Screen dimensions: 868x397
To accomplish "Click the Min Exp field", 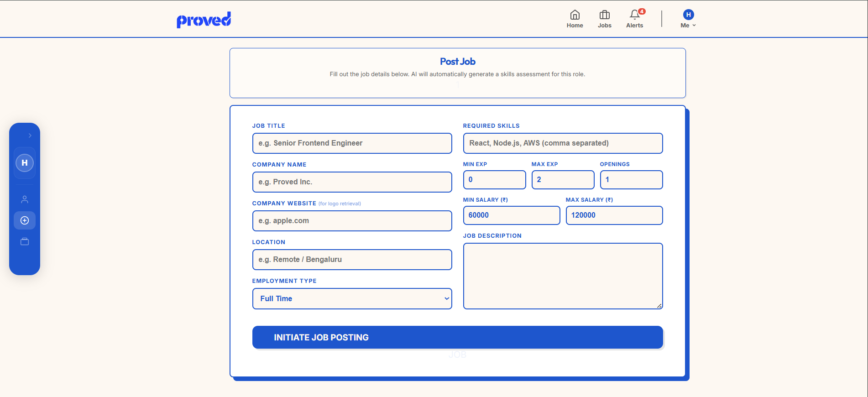I will (494, 180).
